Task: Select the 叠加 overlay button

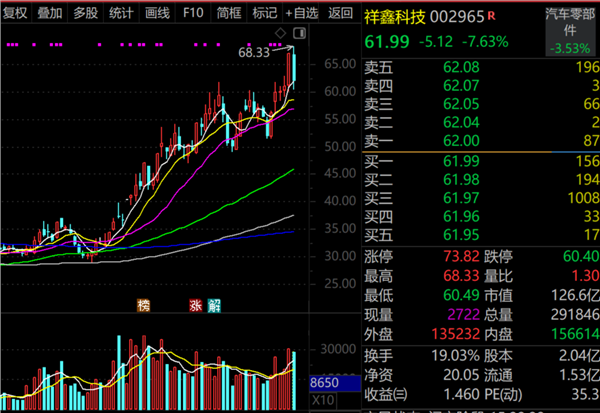Action: pos(50,13)
